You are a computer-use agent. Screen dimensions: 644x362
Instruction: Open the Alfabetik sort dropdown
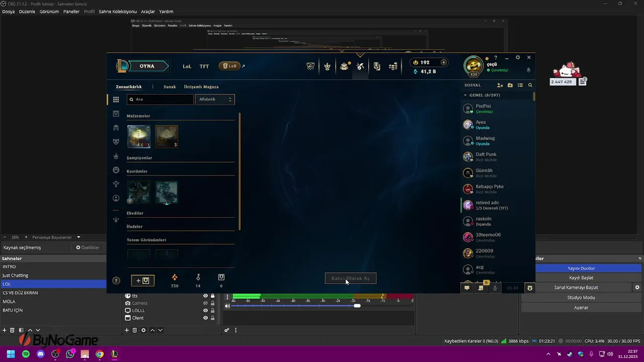tap(215, 100)
